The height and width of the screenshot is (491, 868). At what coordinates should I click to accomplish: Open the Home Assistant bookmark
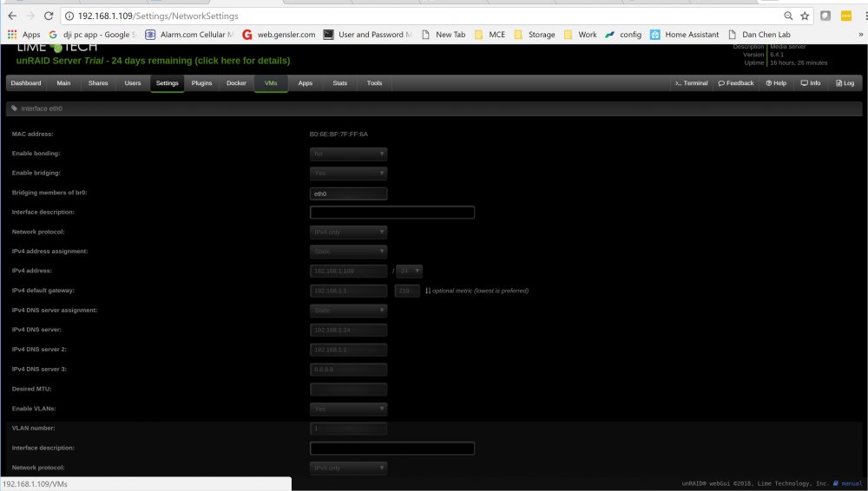685,35
